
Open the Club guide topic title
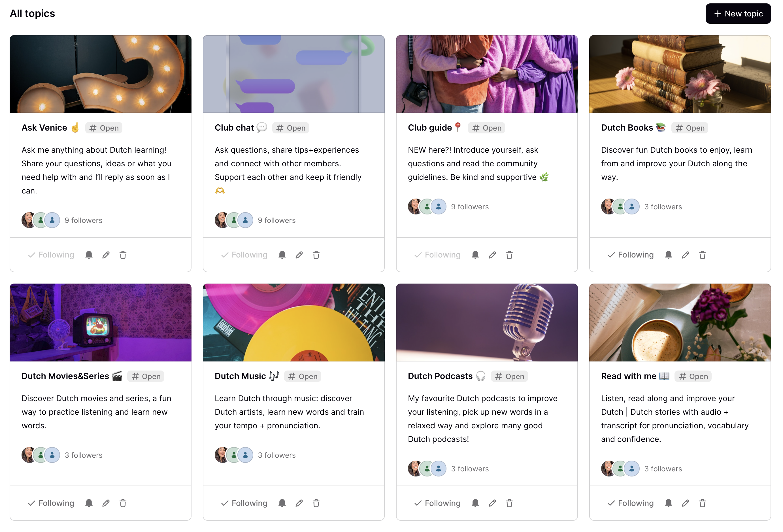pos(429,128)
